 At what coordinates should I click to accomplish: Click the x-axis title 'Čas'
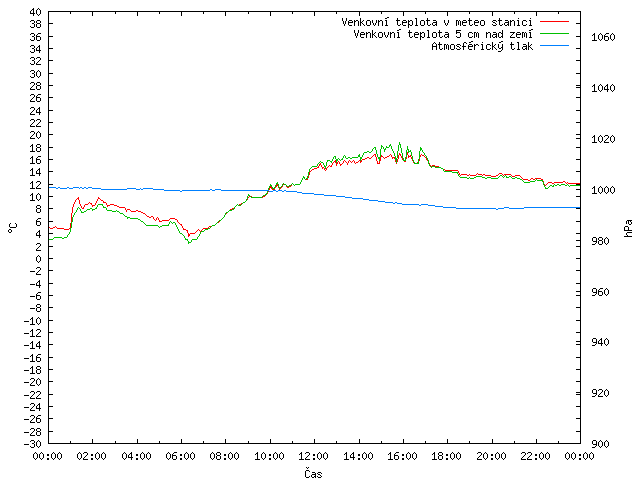[x=313, y=473]
